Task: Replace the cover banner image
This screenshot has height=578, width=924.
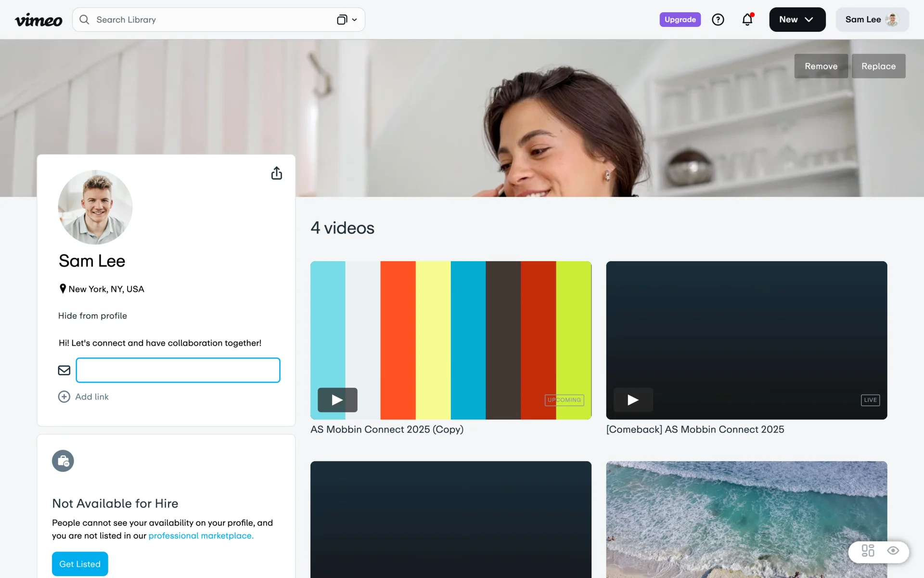Action: [878, 66]
